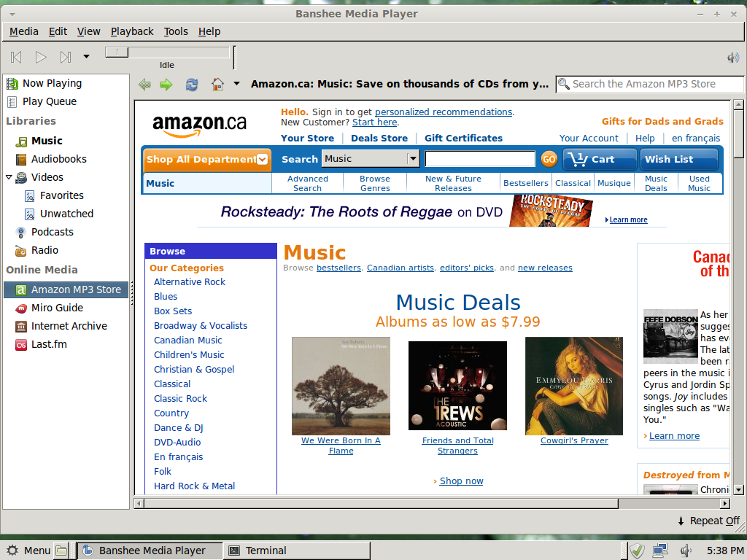The image size is (747, 560).
Task: Open the Wish List
Action: tap(679, 160)
